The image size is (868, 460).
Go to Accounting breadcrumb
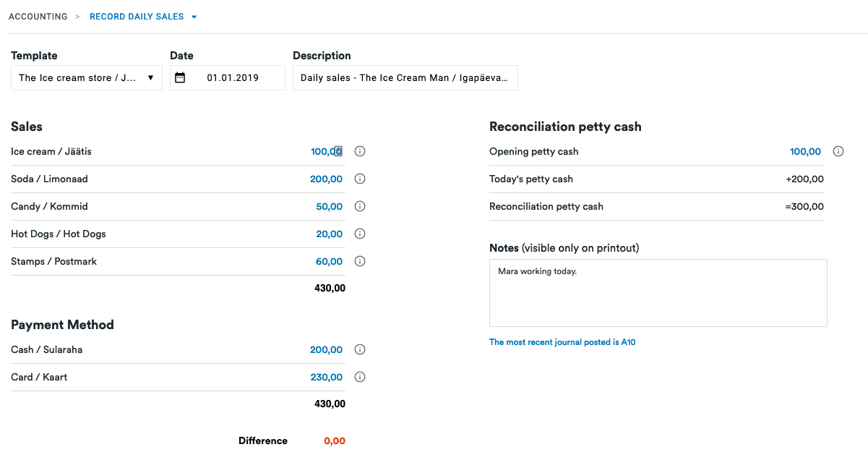[38, 17]
